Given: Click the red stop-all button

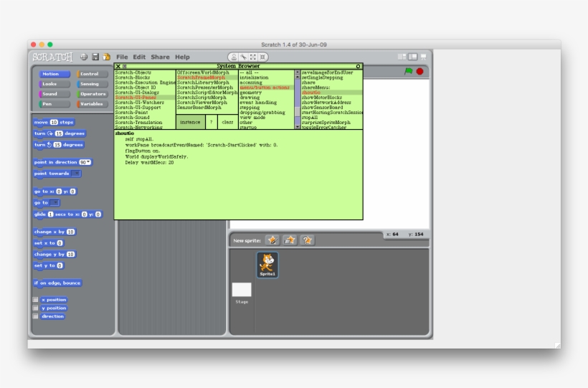Looking at the screenshot, I should click(420, 71).
